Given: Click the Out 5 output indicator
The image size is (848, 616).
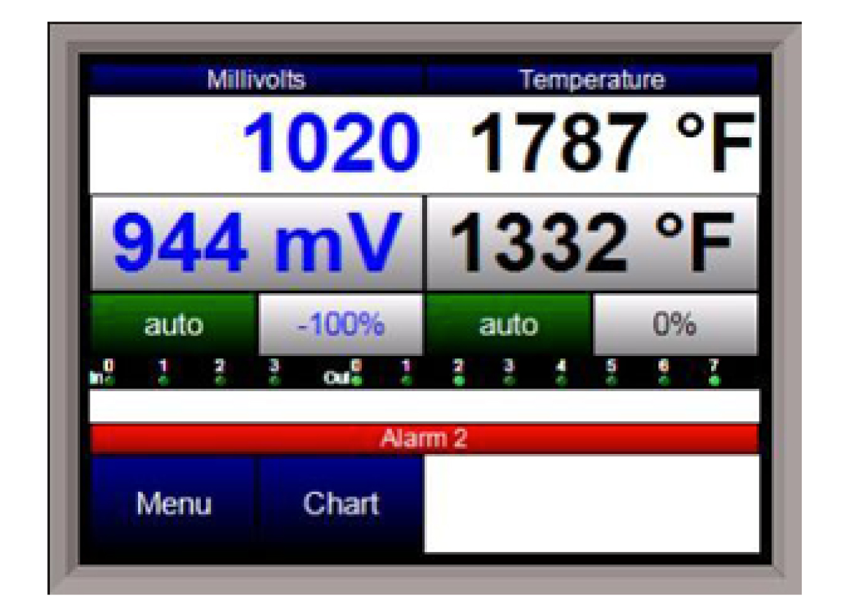Looking at the screenshot, I should [x=611, y=379].
